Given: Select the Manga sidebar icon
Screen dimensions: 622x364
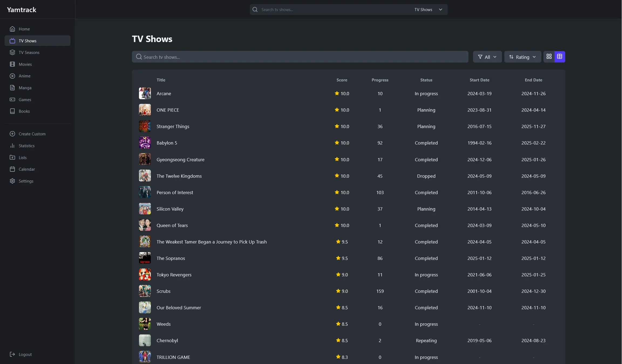Looking at the screenshot, I should pos(12,88).
